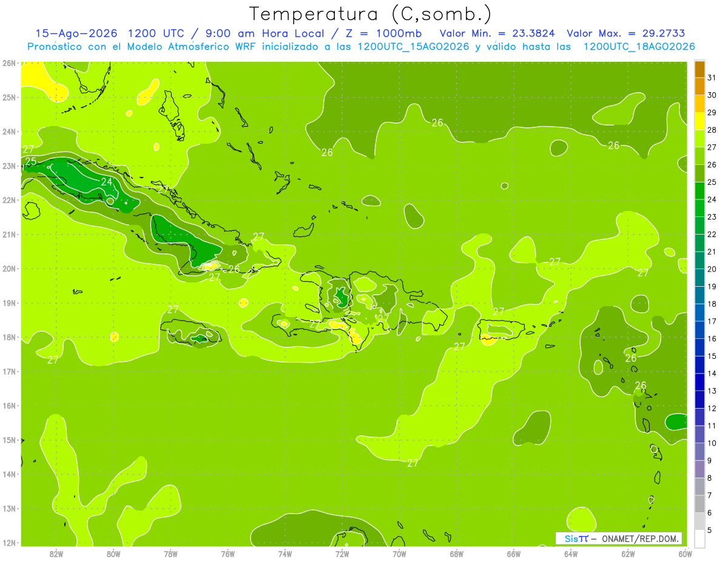
Task: Click the '26N' latitude axis label
Action: [x=8, y=63]
